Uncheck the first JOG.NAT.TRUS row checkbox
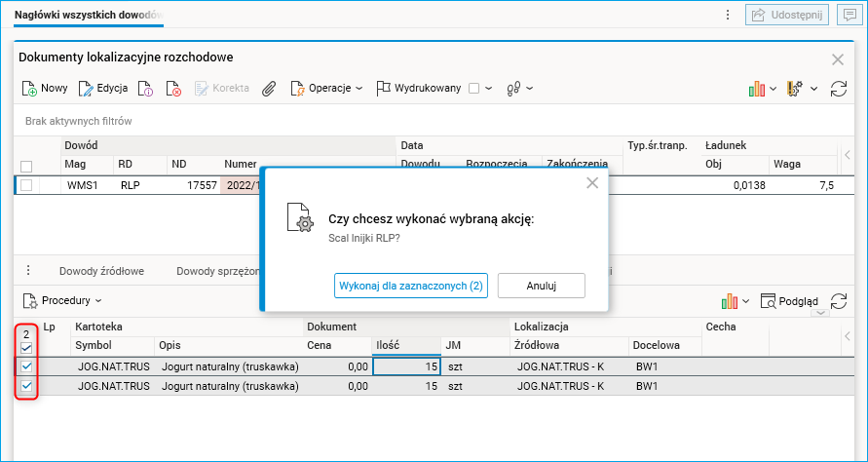This screenshot has height=462, width=868. (x=26, y=366)
